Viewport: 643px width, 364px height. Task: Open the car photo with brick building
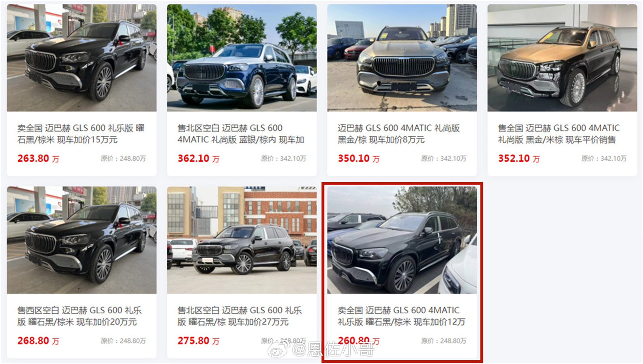[x=242, y=240]
